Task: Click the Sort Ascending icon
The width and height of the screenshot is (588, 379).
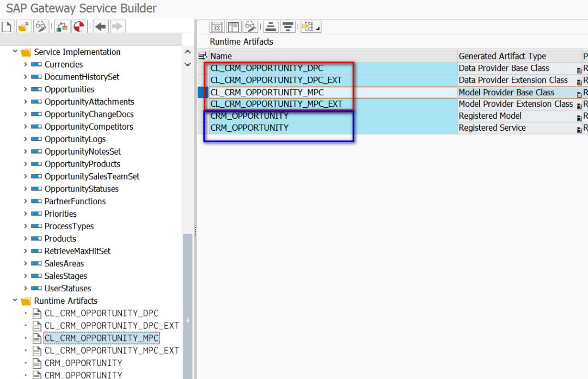Action: pos(271,27)
